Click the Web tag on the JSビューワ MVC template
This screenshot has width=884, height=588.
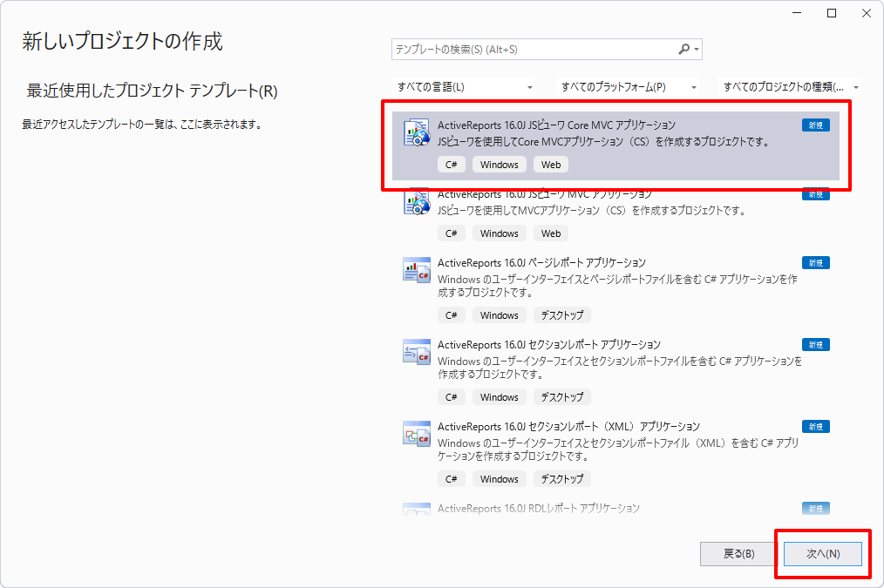(x=551, y=233)
